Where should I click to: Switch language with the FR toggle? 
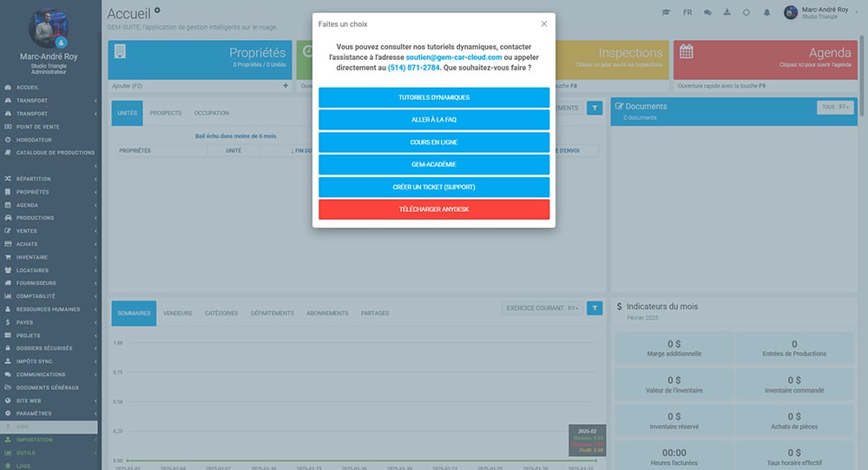687,13
